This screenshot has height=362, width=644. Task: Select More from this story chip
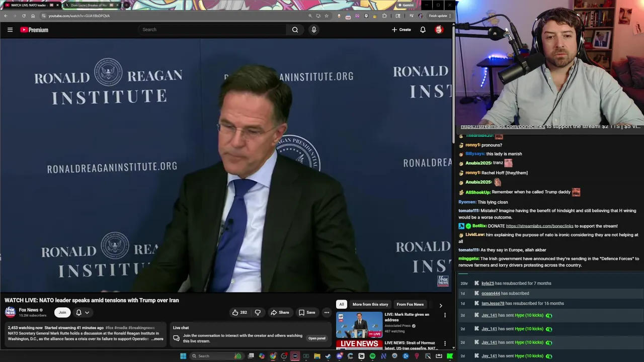(370, 304)
